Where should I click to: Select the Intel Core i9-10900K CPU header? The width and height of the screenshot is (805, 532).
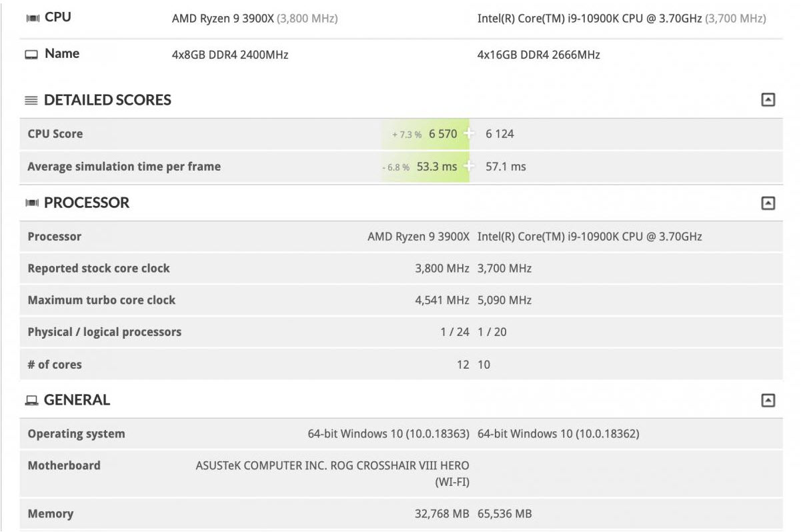622,19
